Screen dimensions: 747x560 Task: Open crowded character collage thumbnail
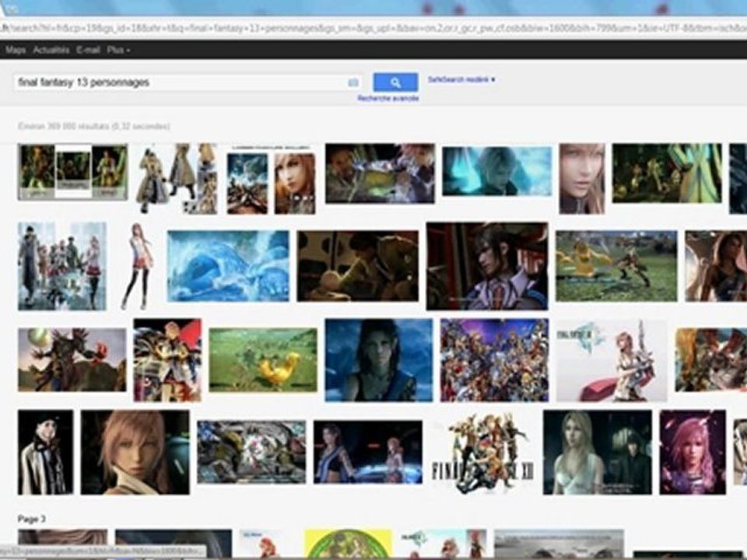[495, 360]
